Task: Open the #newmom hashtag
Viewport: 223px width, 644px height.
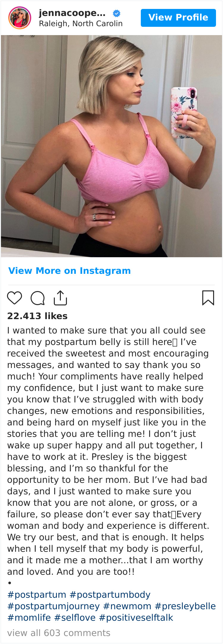Action: pos(127,606)
